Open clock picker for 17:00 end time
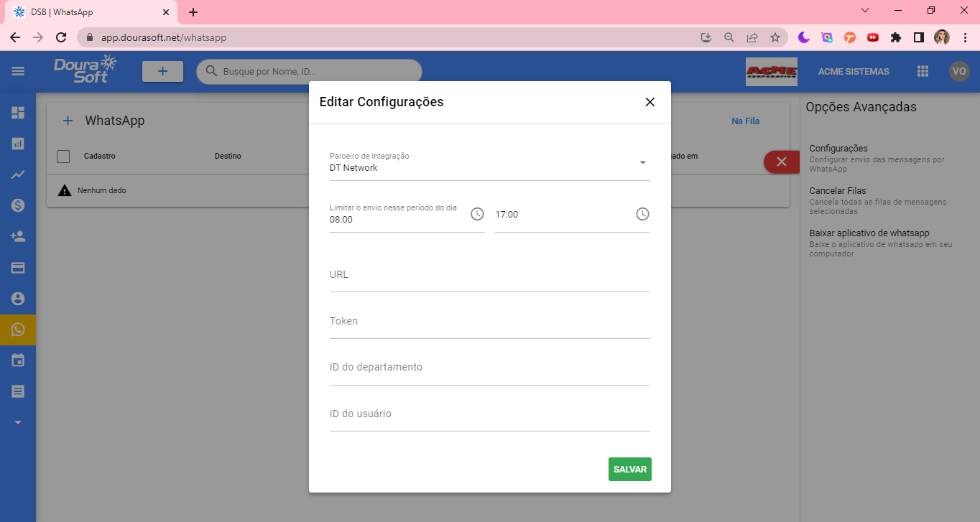Viewport: 980px width, 522px height. point(642,214)
